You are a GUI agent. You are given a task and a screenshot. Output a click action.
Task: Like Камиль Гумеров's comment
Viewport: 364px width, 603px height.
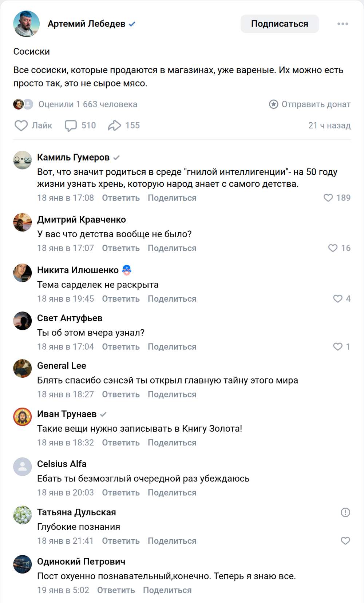328,198
